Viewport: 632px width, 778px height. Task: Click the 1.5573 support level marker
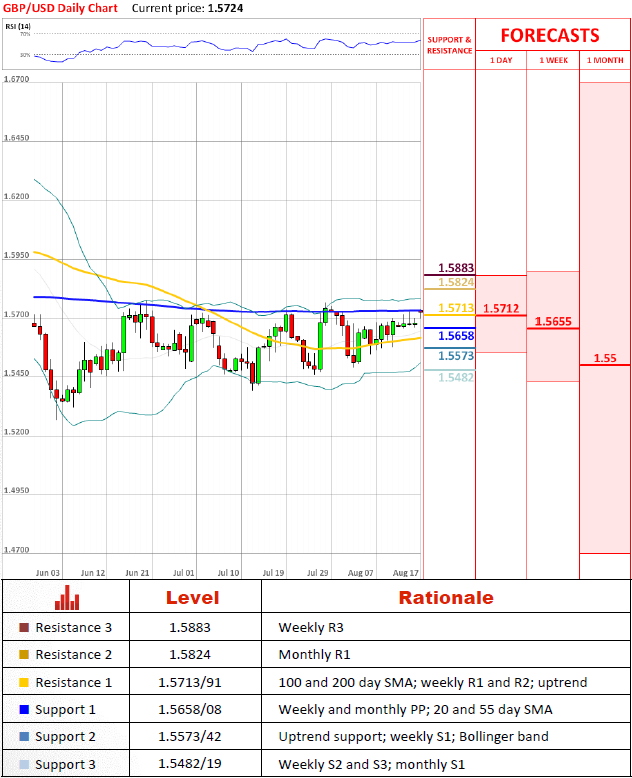pos(456,356)
